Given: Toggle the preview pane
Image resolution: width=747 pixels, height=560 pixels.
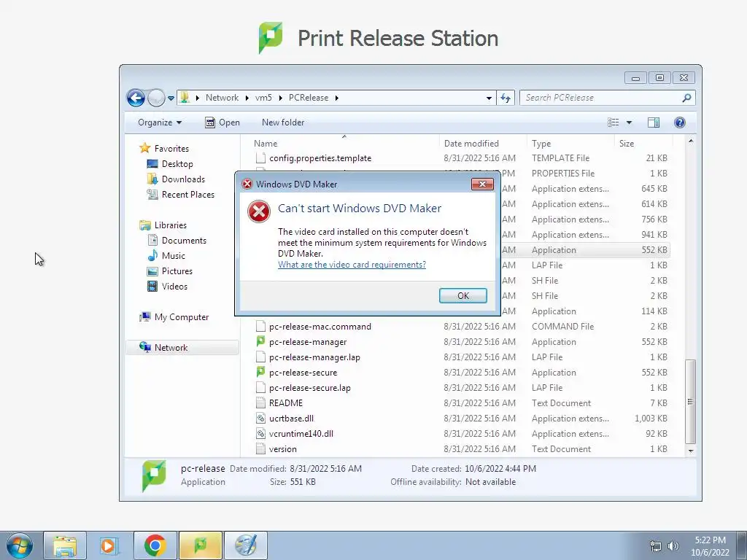Looking at the screenshot, I should pyautogui.click(x=654, y=122).
